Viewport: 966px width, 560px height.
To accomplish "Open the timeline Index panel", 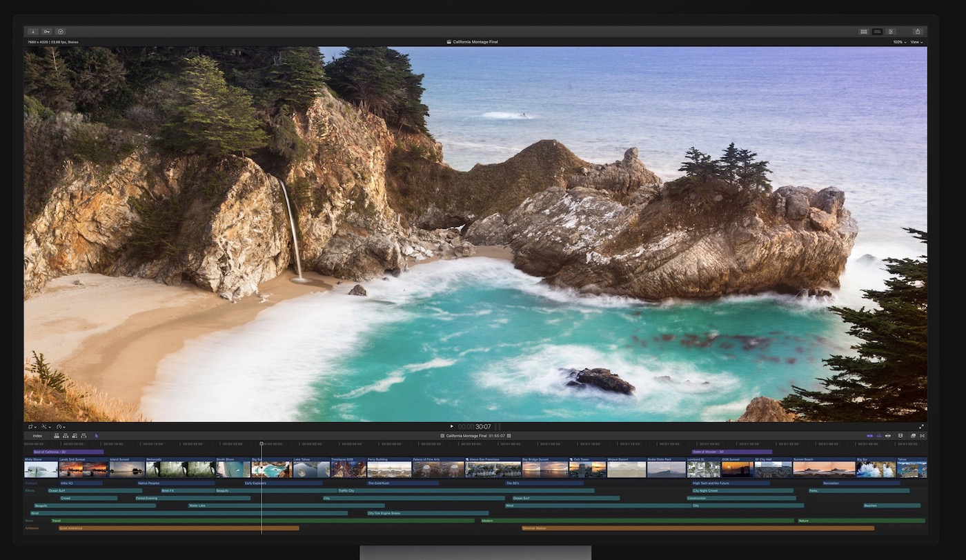I will [37, 436].
